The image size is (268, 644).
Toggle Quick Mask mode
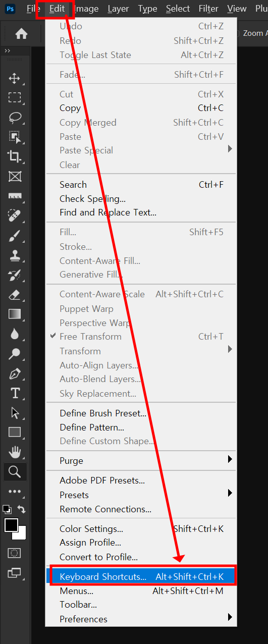15,553
